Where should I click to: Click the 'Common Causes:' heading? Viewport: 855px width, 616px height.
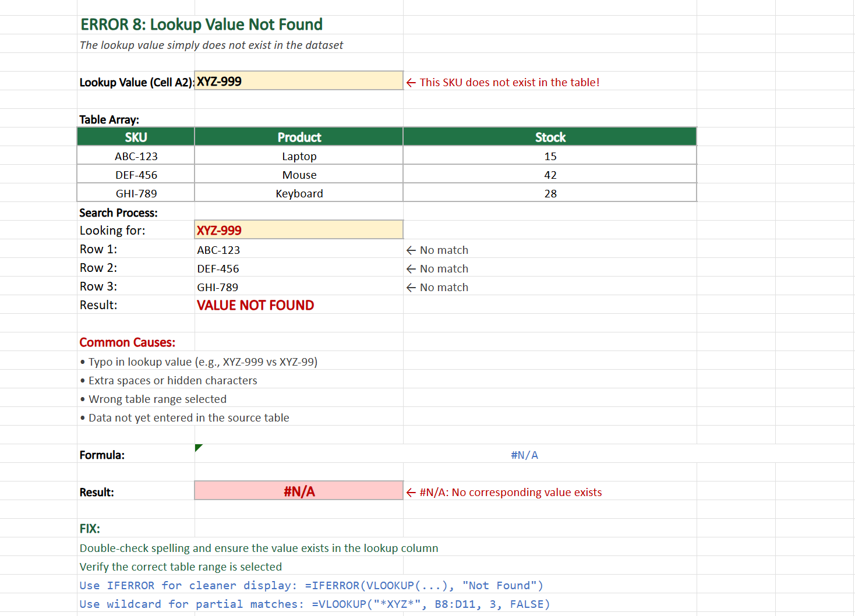click(x=128, y=342)
